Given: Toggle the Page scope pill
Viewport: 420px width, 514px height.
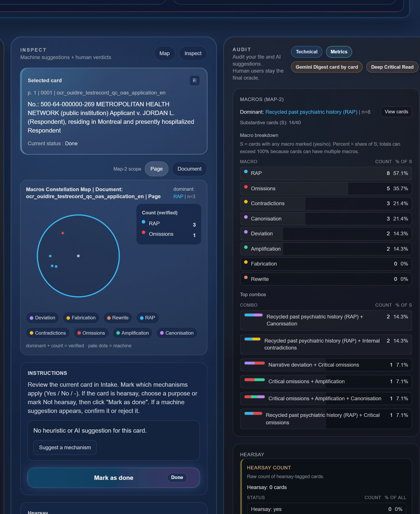Looking at the screenshot, I should pyautogui.click(x=157, y=169).
